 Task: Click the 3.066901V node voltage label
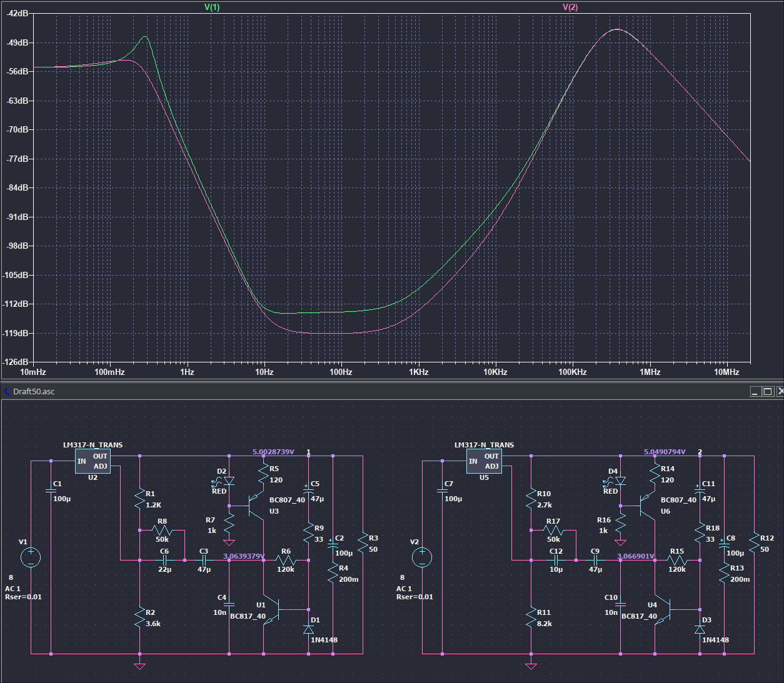[x=636, y=556]
